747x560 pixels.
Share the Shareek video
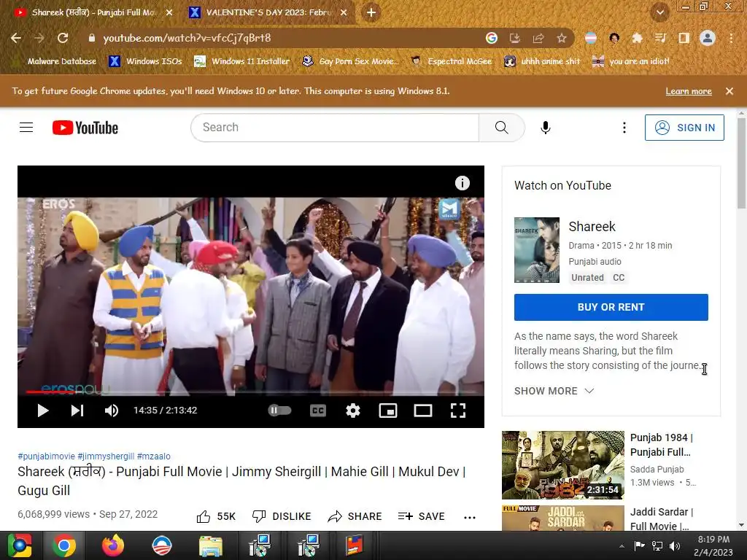click(x=355, y=516)
